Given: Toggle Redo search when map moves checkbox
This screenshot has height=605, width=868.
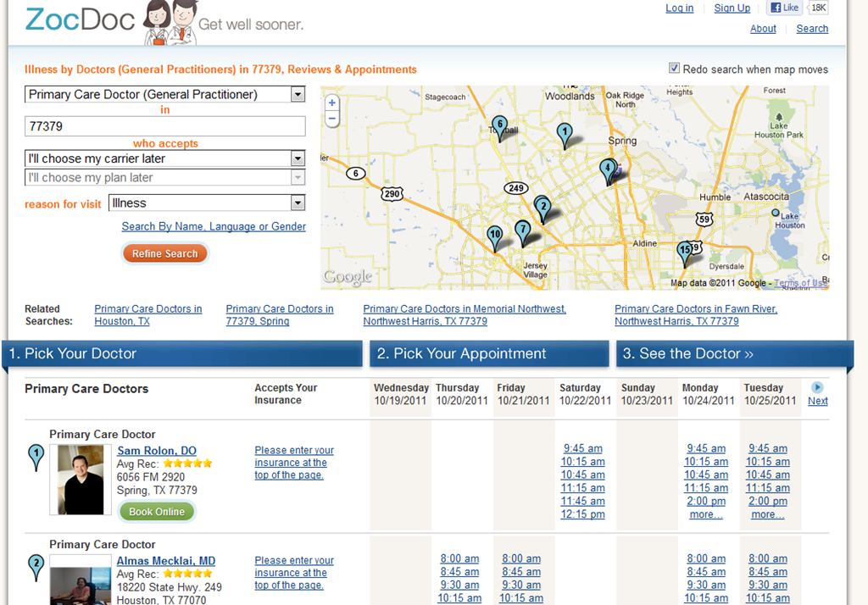Looking at the screenshot, I should [674, 68].
